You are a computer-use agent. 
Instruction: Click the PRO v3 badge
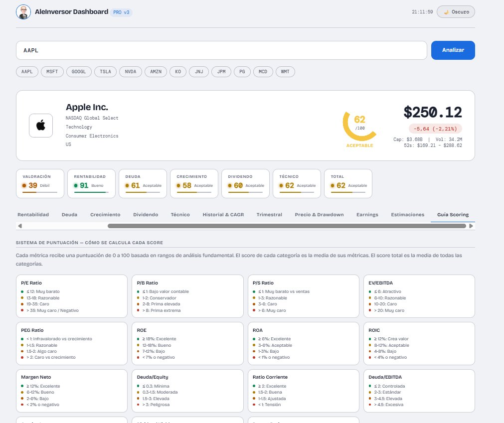point(121,12)
